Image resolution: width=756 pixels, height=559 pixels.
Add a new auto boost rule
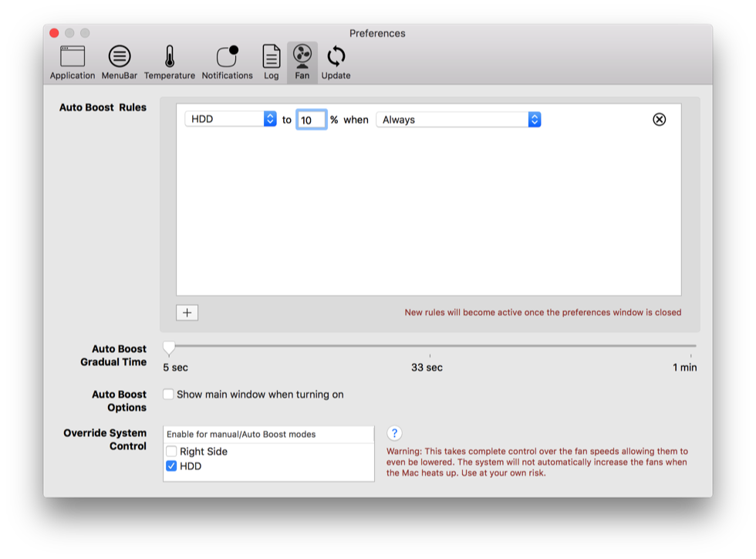pyautogui.click(x=187, y=313)
